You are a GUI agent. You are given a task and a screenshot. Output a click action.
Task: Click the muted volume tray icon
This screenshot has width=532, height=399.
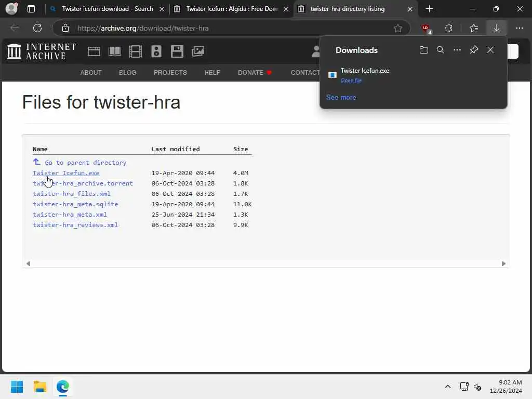pos(477,387)
